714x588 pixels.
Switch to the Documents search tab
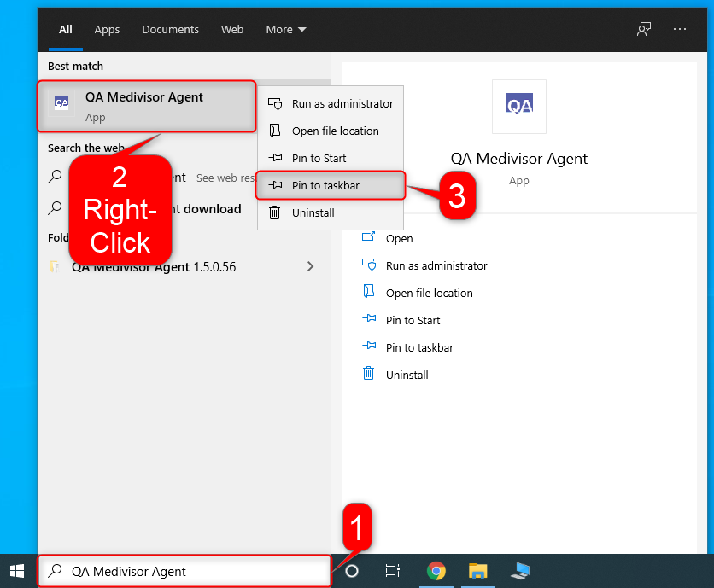click(x=170, y=30)
